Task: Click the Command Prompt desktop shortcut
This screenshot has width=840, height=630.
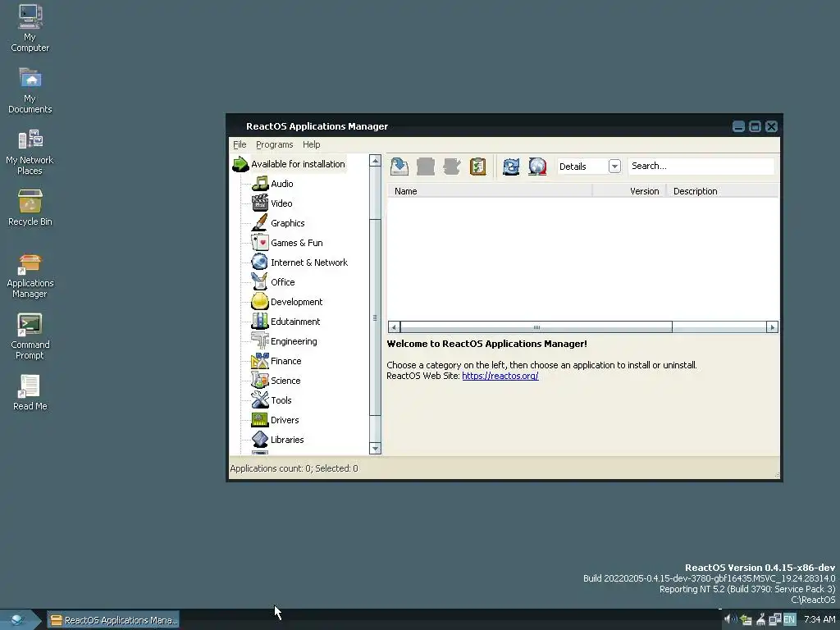Action: (30, 336)
